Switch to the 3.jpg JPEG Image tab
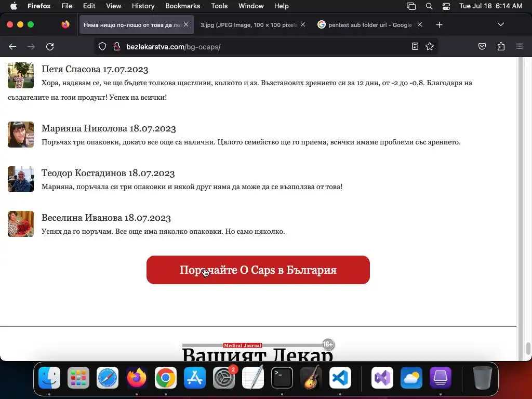 pyautogui.click(x=249, y=25)
